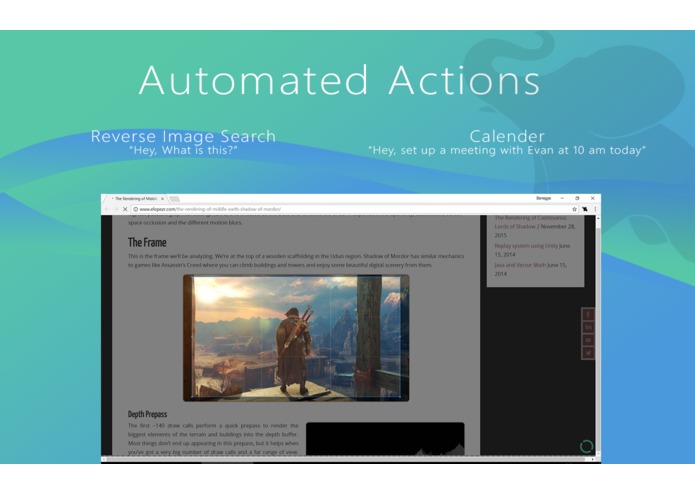Open the black extension icon beside the star
The width and height of the screenshot is (695, 494).
585,209
